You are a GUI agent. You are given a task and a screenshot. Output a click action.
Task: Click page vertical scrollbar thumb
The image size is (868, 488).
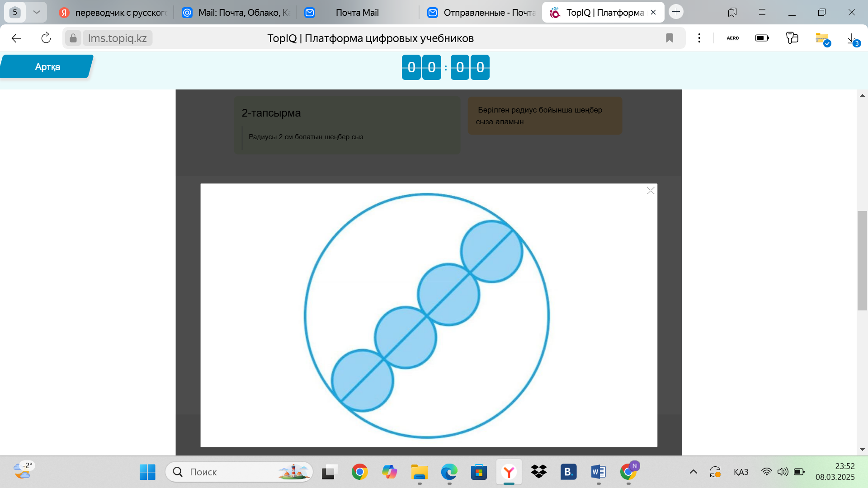[x=862, y=260]
